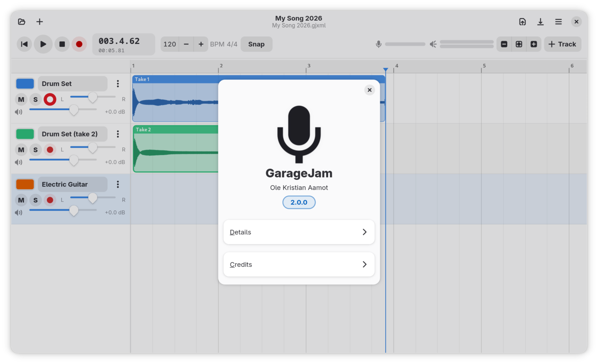Increase BPM with the plus button

[201, 44]
